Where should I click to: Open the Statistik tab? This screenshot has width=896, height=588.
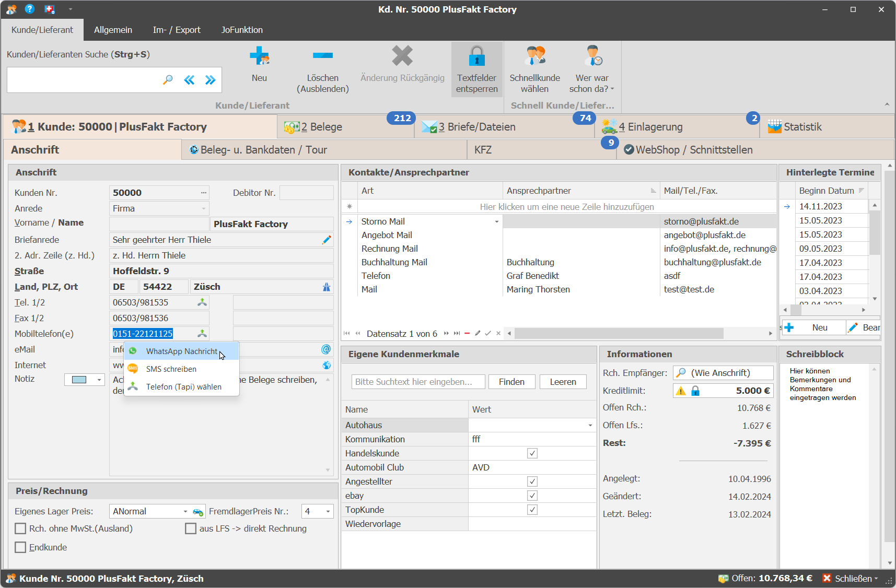[827, 127]
